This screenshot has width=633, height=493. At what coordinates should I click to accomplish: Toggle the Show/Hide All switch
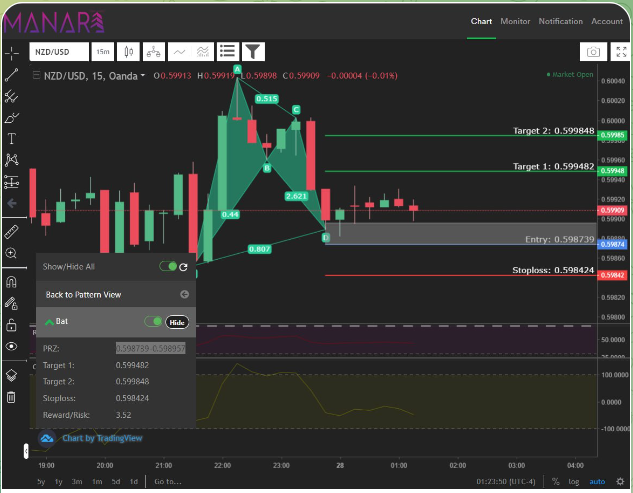tap(168, 266)
